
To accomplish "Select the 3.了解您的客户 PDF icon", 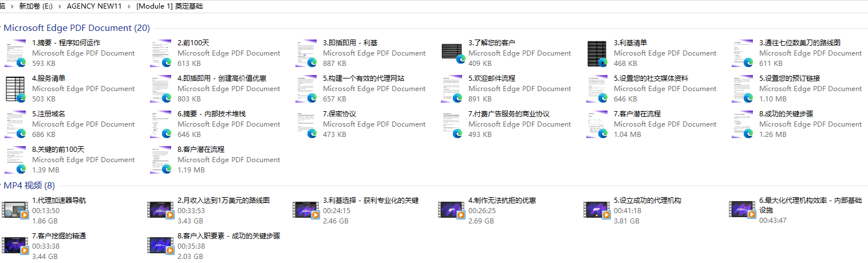I will pos(452,53).
